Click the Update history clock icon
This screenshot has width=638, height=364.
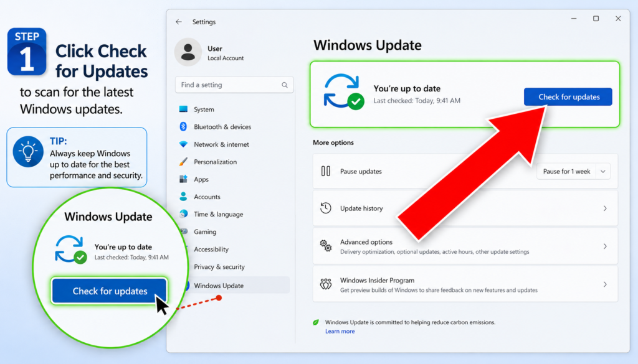pos(325,208)
